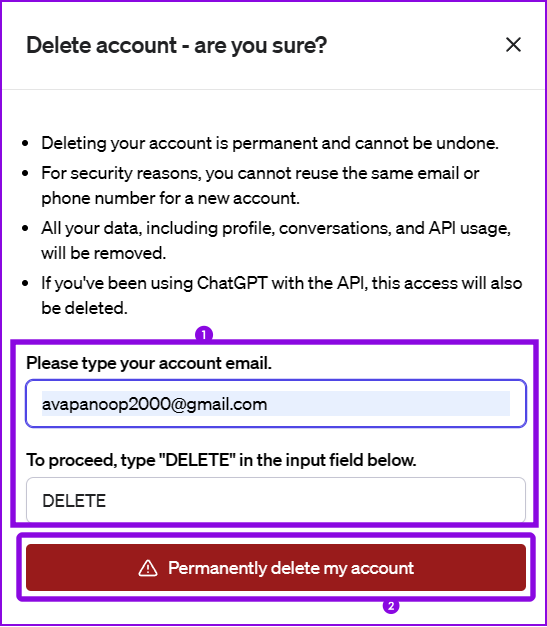547x627 pixels.
Task: Click the warning triangle icon on delete button
Action: click(x=148, y=568)
